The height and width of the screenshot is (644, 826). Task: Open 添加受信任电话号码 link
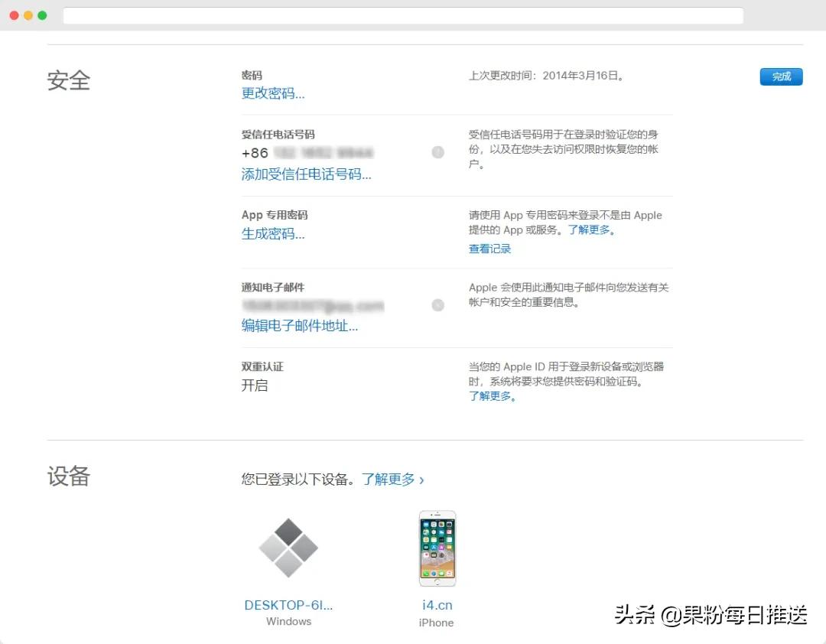coord(307,174)
